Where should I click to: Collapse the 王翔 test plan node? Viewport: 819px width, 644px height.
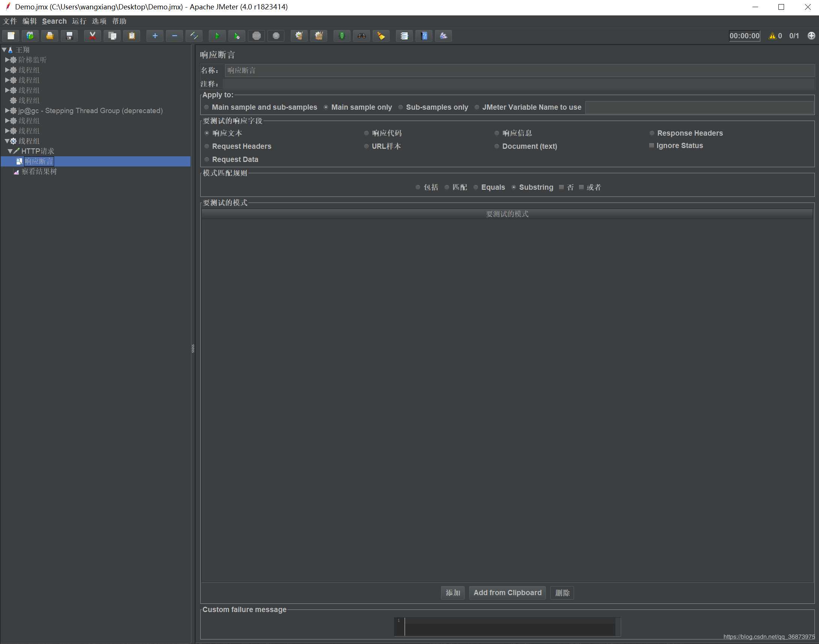[x=4, y=50]
